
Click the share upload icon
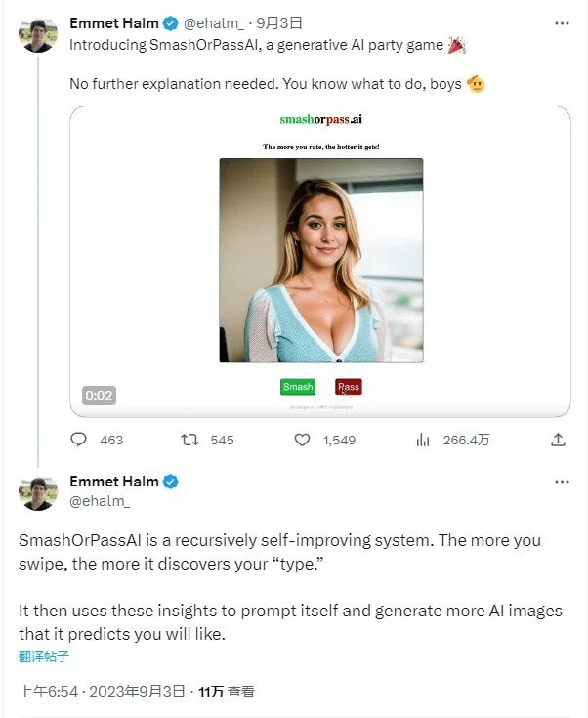click(x=558, y=440)
